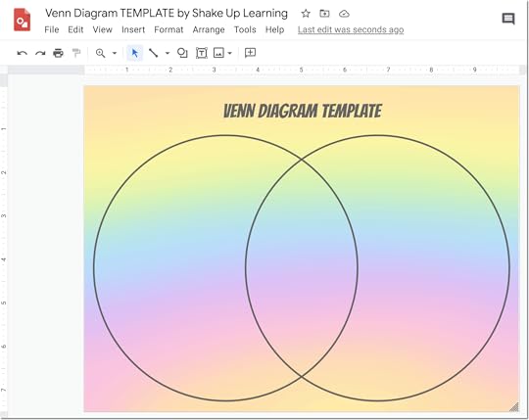
Task: Open the View menu
Action: (x=102, y=29)
